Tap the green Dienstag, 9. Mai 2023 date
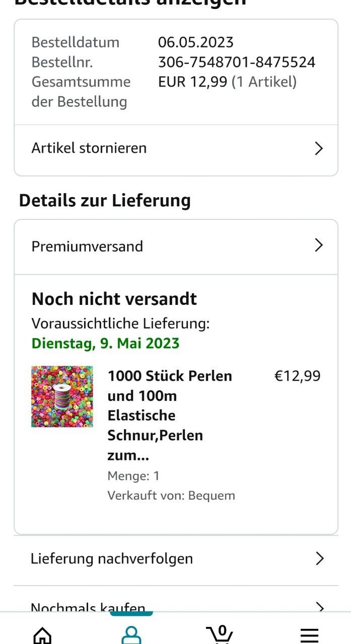This screenshot has height=644, width=351. (x=105, y=344)
